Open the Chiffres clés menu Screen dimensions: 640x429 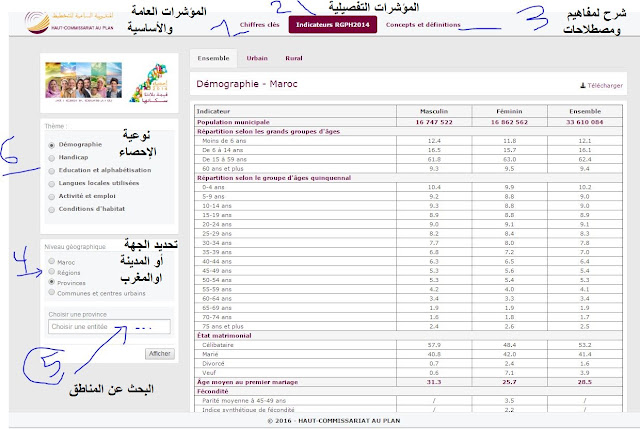pos(260,24)
